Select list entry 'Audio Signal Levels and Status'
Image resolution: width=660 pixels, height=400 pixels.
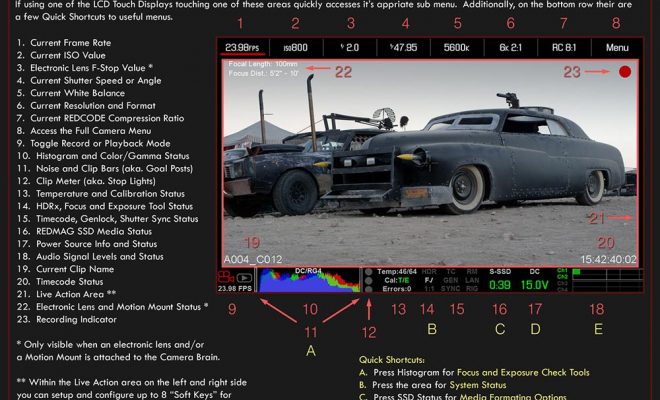tap(100, 257)
